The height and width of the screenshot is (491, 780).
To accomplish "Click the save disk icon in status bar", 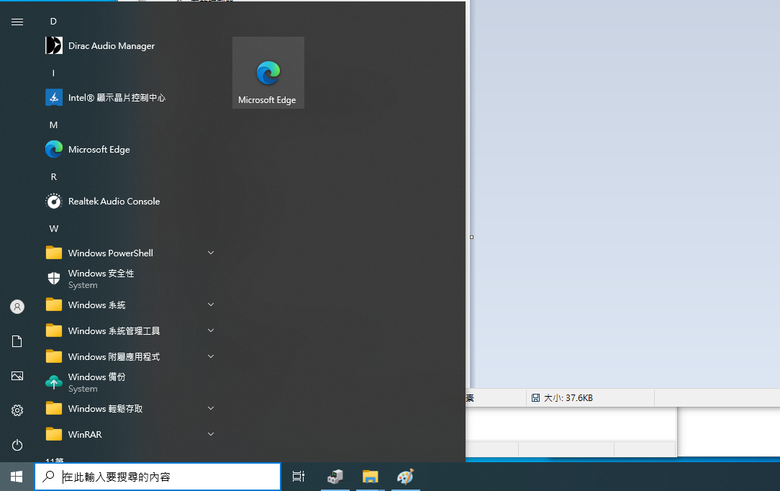I will [x=535, y=397].
